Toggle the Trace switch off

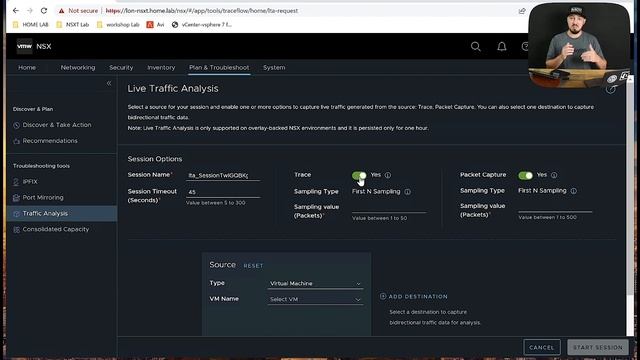359,176
